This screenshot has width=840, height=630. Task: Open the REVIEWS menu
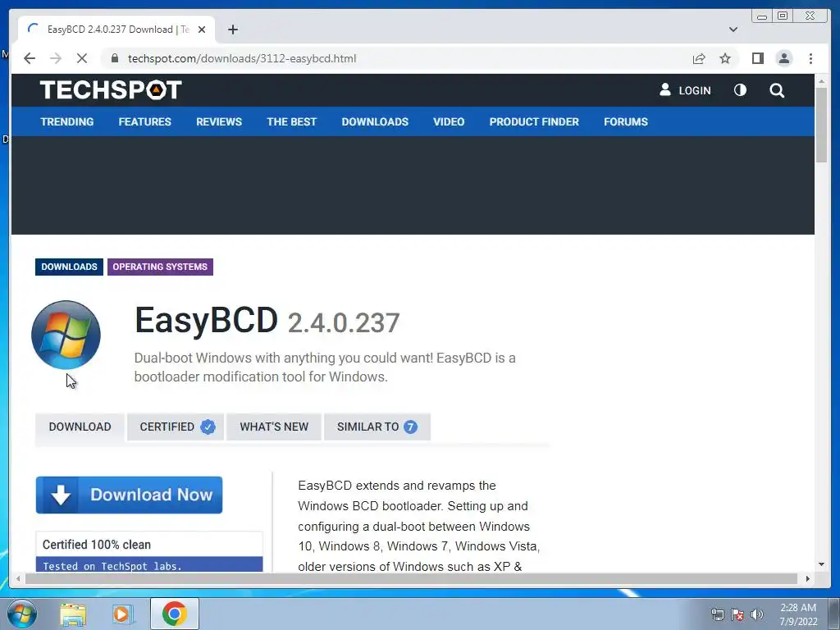tap(218, 121)
